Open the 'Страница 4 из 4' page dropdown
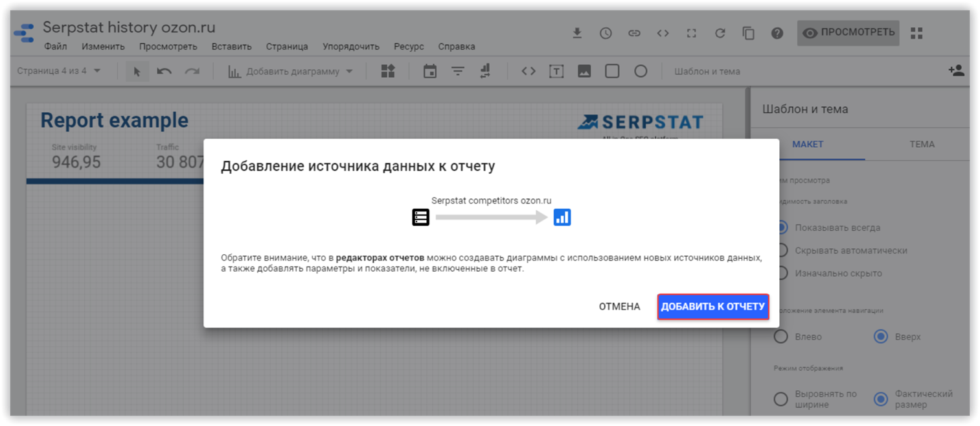980x426 pixels. coord(59,71)
